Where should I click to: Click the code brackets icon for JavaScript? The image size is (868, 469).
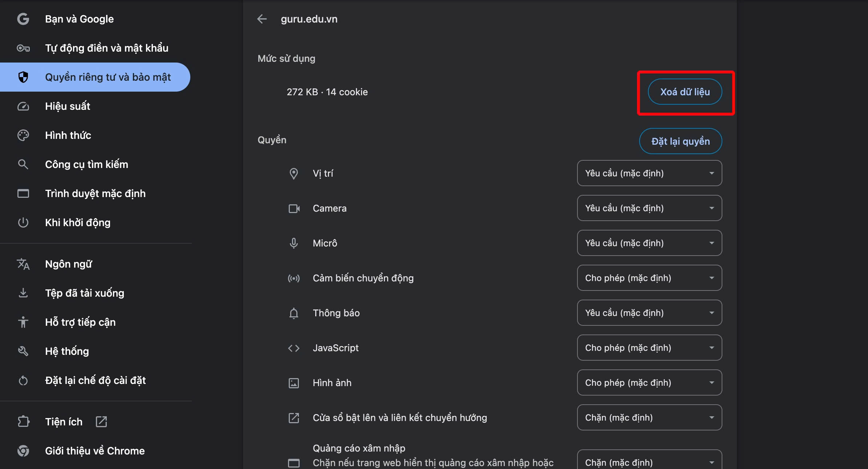coord(294,348)
